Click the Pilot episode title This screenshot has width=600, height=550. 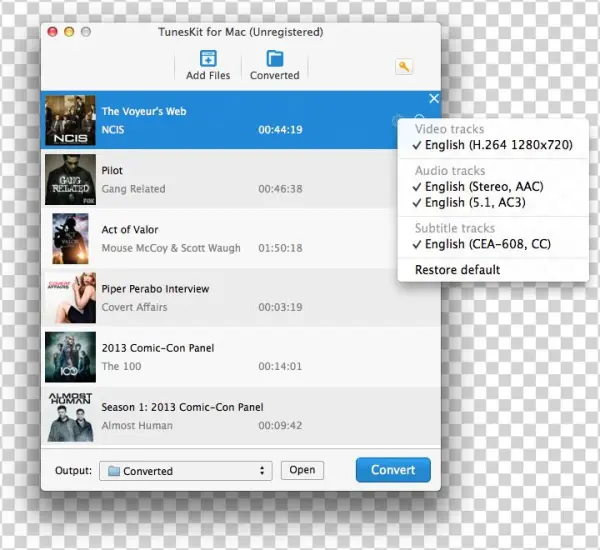(112, 170)
